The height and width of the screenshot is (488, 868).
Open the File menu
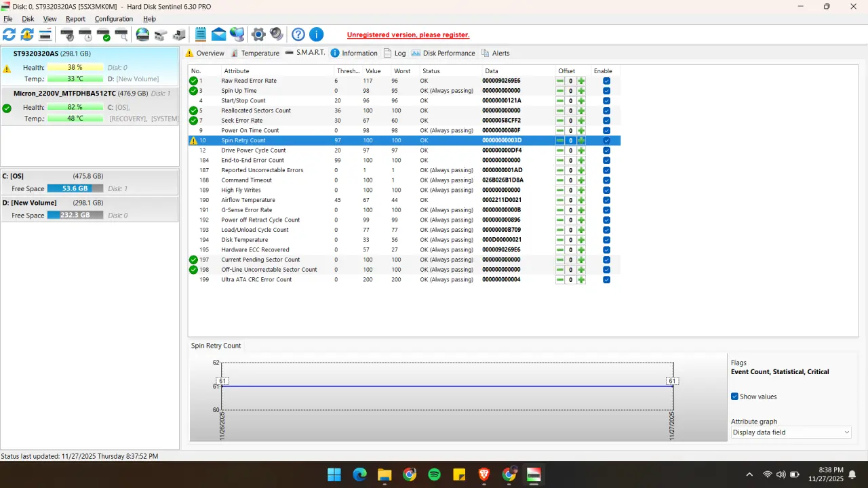(8, 19)
